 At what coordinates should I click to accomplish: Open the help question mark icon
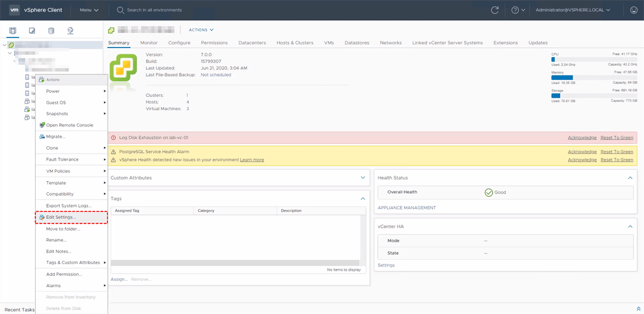(515, 10)
